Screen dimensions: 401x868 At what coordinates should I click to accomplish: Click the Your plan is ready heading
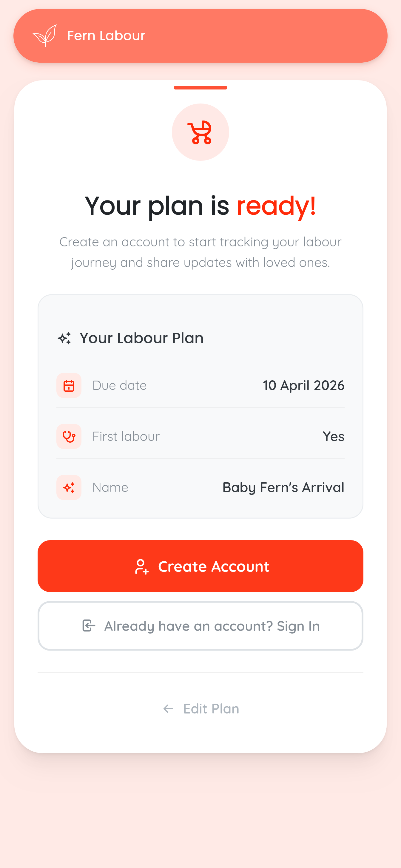pyautogui.click(x=200, y=206)
